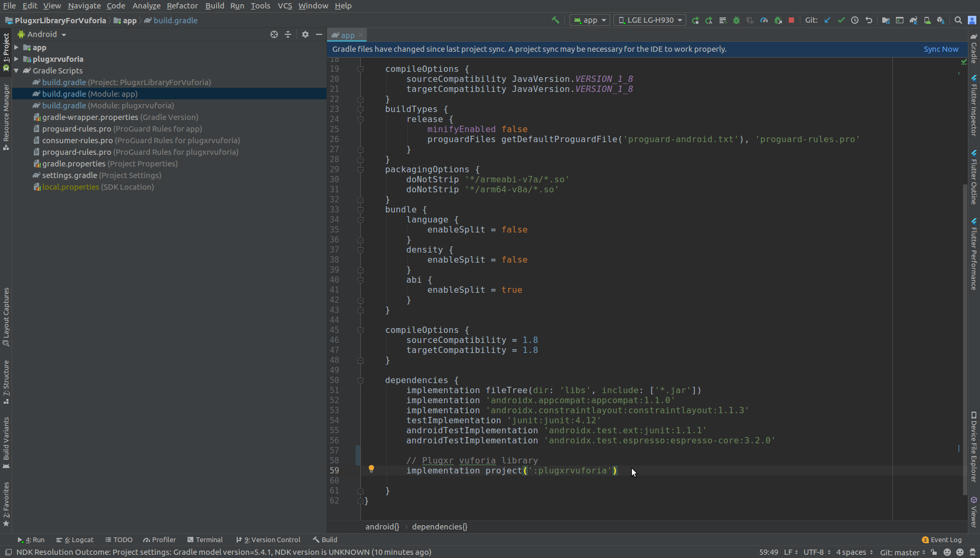Open the 9: Version Control tool window
Screen dimensions: 980x558
coord(268,540)
